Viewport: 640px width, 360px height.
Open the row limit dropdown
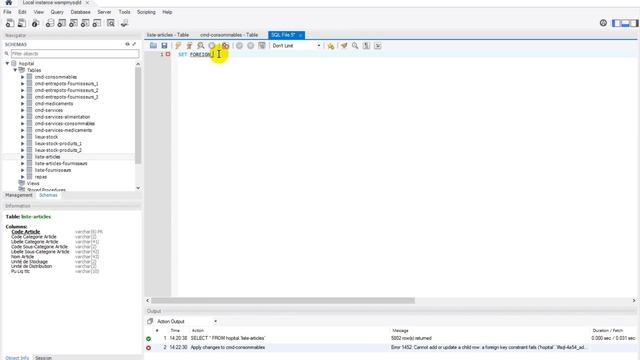click(x=297, y=46)
